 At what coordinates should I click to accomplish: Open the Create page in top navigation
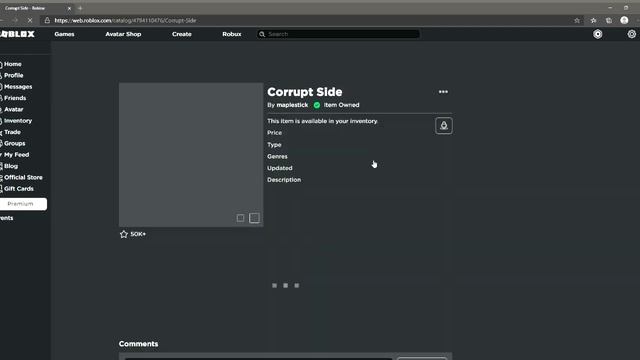click(182, 34)
